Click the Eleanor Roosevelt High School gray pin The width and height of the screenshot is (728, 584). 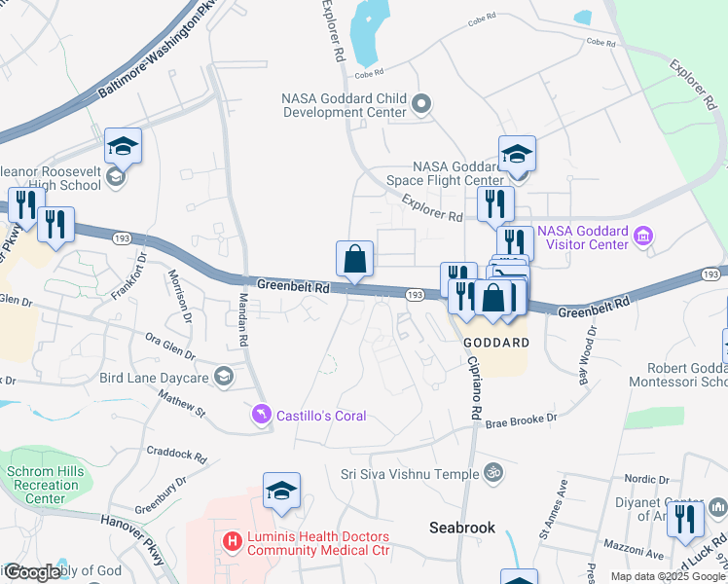pyautogui.click(x=115, y=178)
